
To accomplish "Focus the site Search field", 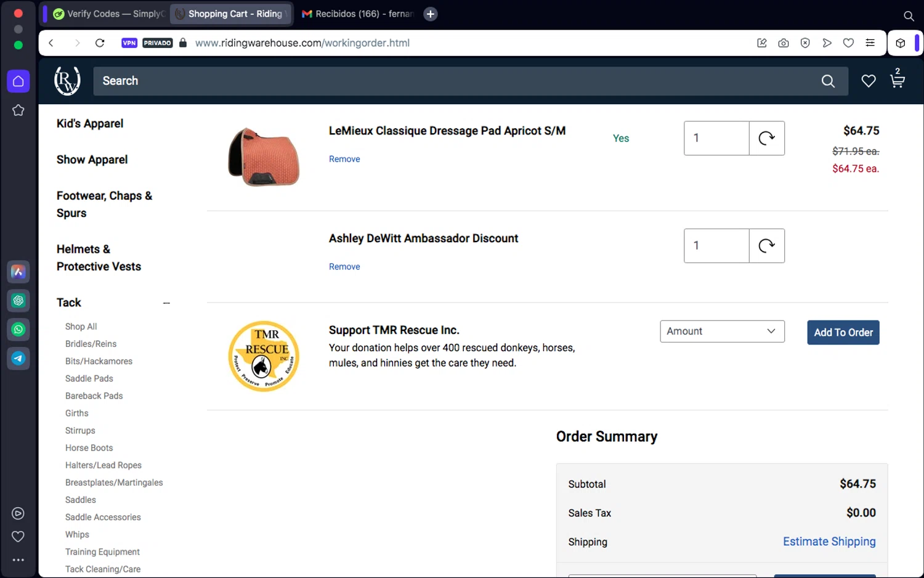I will (x=456, y=81).
